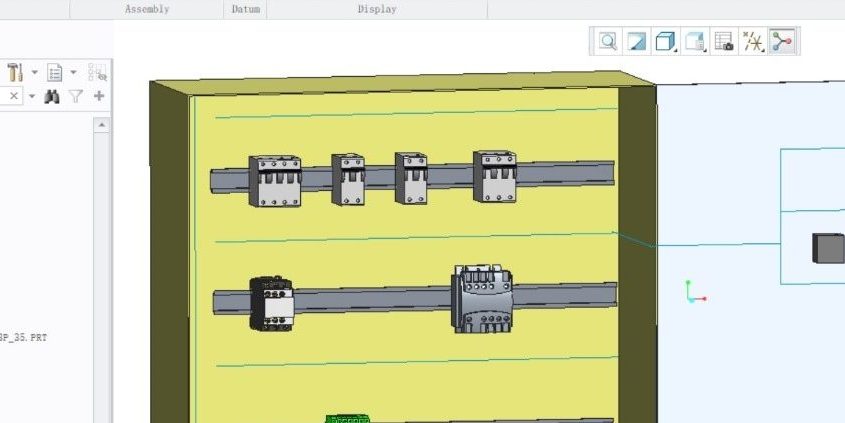Select the green terminal block near the bottom
The height and width of the screenshot is (423, 845).
pyautogui.click(x=348, y=419)
